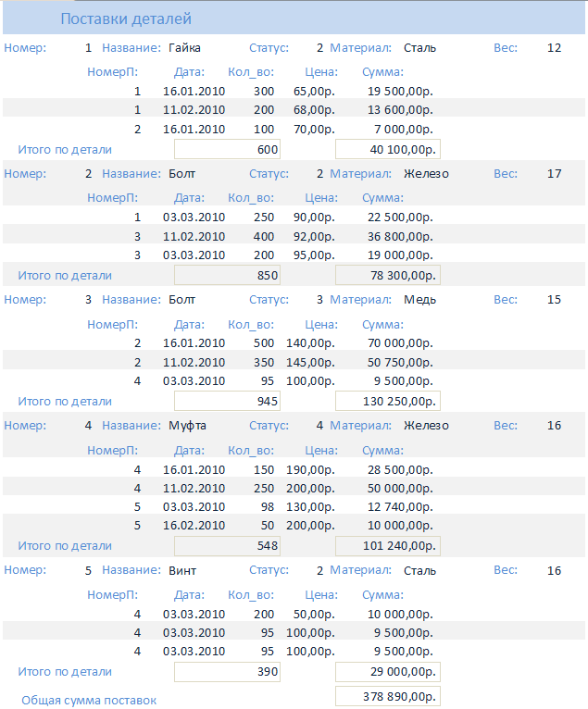Click the total sum field 130 250,00р.
The height and width of the screenshot is (709, 588).
(x=387, y=401)
